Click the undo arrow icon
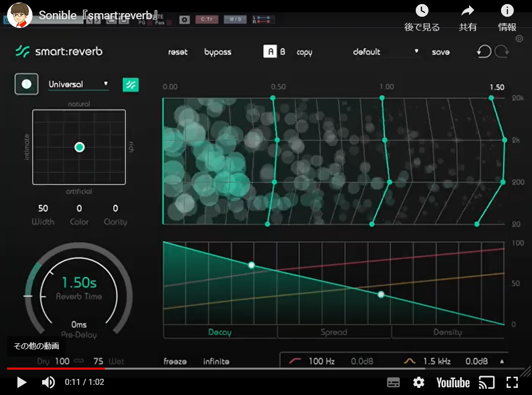The height and width of the screenshot is (395, 532). [484, 52]
